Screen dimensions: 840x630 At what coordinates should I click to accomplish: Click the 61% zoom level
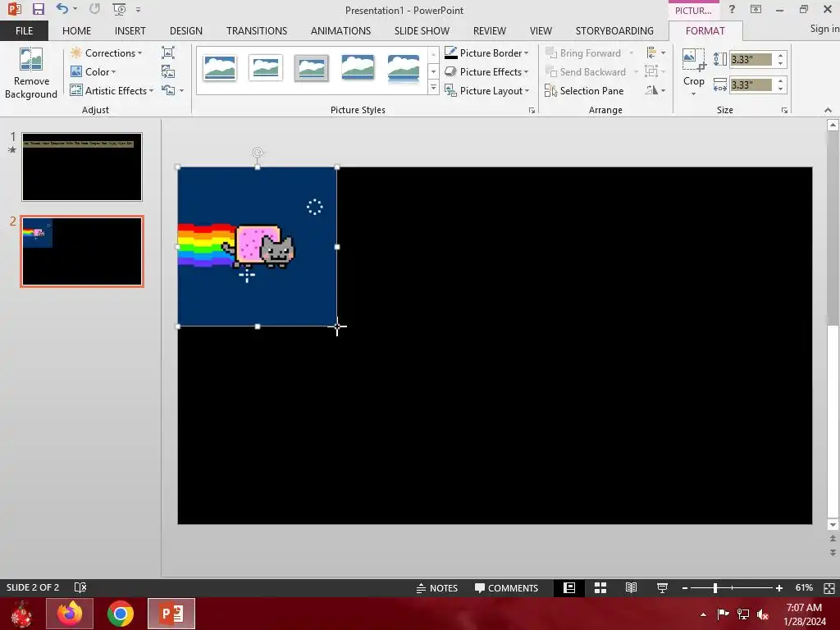(x=804, y=587)
